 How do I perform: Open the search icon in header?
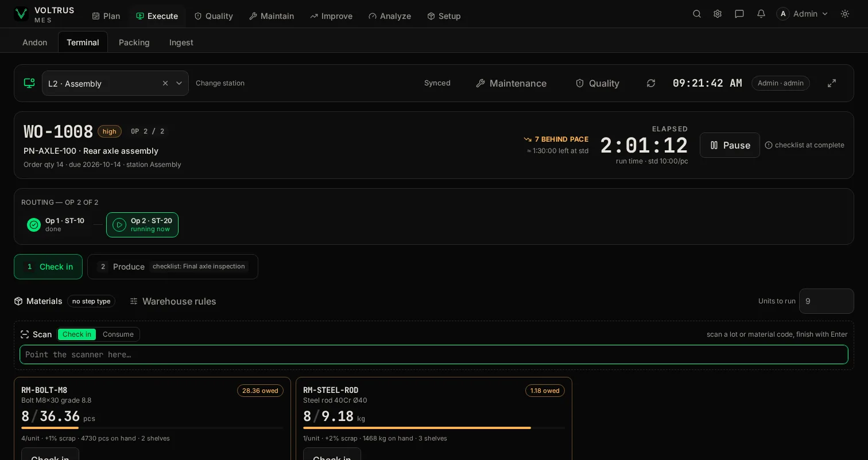tap(697, 14)
